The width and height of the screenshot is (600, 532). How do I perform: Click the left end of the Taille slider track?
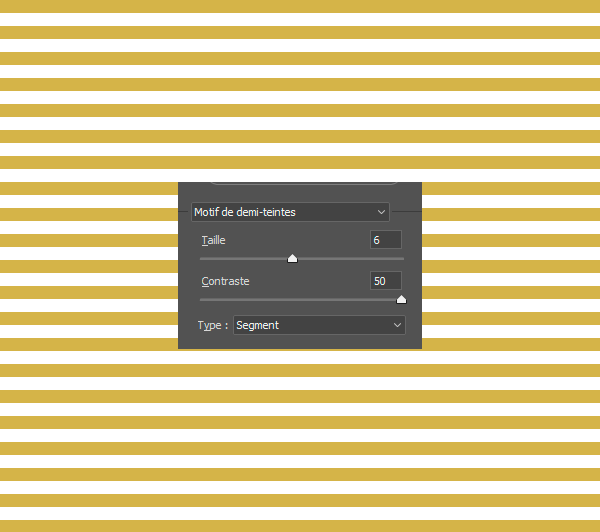pyautogui.click(x=203, y=258)
